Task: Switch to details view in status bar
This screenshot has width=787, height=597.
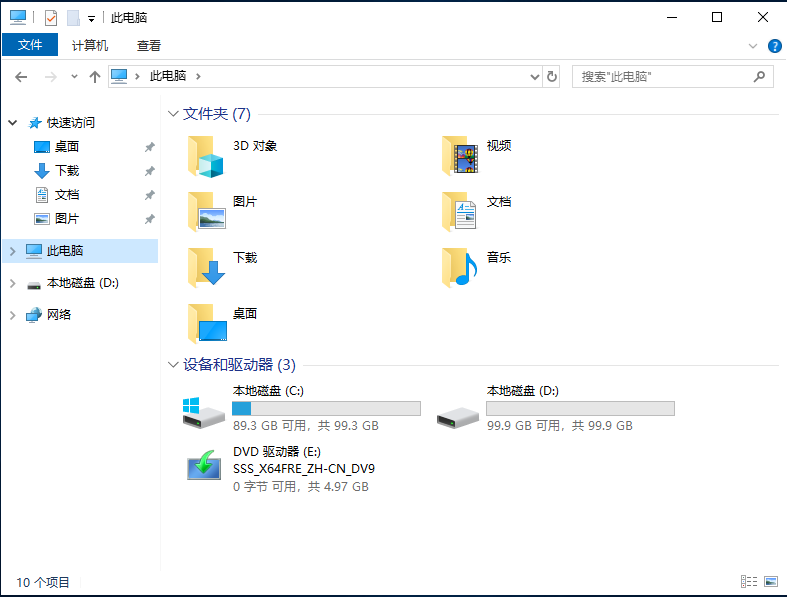Action: click(x=749, y=581)
